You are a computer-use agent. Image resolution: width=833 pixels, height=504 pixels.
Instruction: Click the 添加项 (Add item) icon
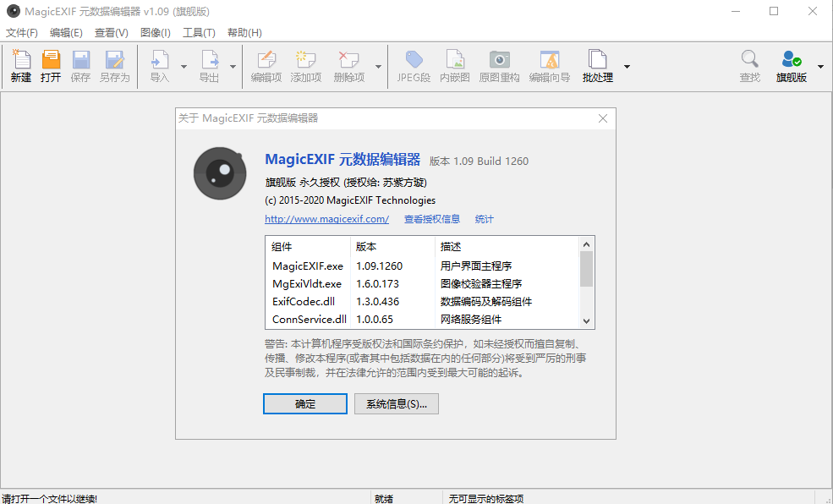[306, 59]
